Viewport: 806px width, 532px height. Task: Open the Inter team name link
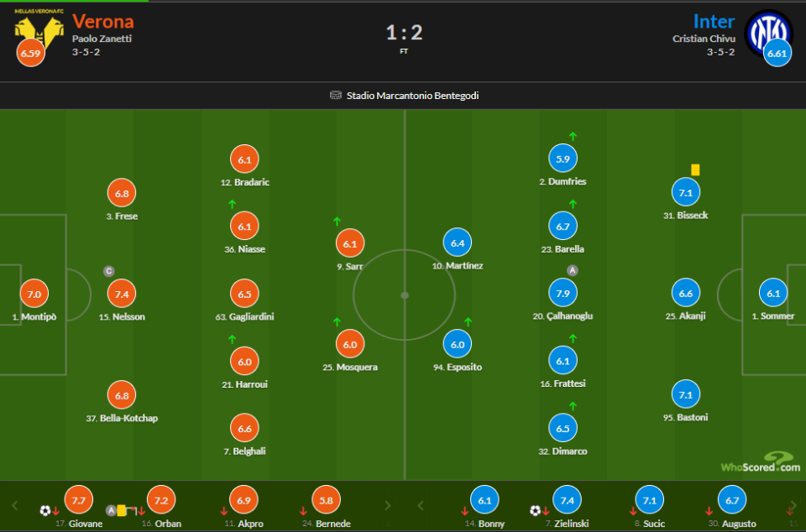coord(714,21)
